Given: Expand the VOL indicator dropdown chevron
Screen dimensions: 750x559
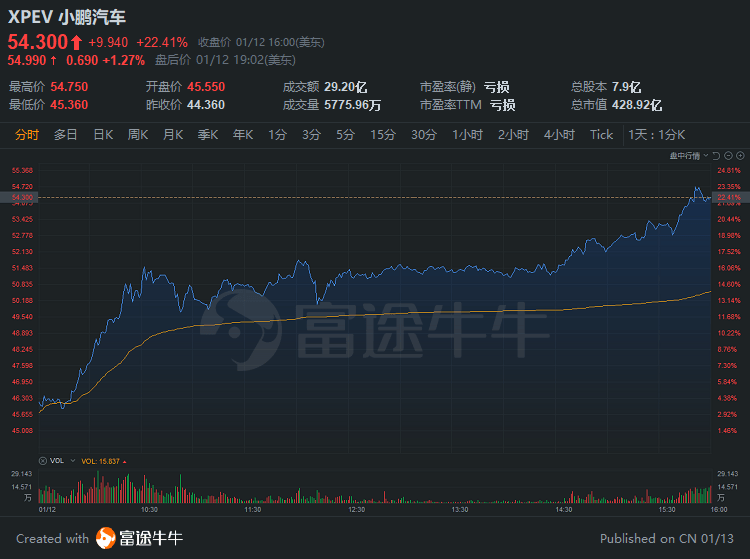Looking at the screenshot, I should click(73, 461).
